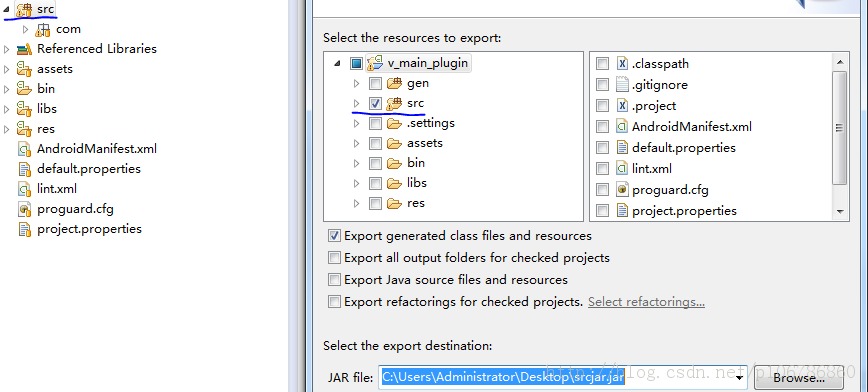Viewport: 868px width, 392px height.
Task: Click the com package icon in Package Explorer
Action: (43, 29)
